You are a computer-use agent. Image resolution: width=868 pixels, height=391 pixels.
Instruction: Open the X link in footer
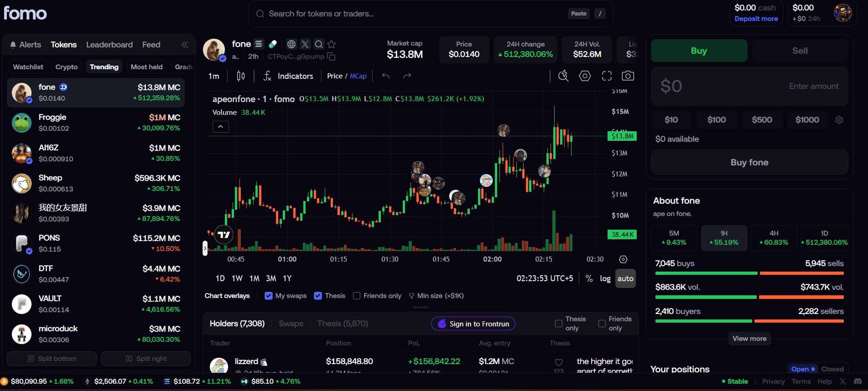pos(842,381)
